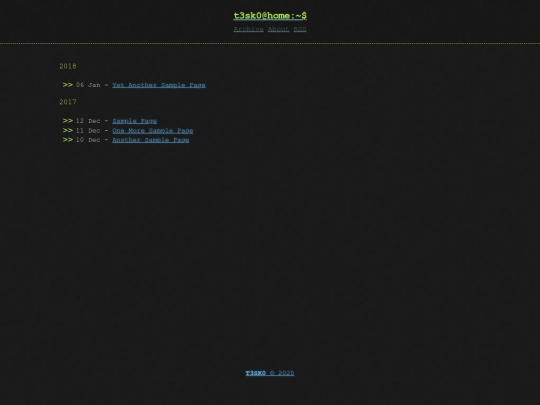Click the T3SK0 footer link
The image size is (540, 405).
coord(256,373)
